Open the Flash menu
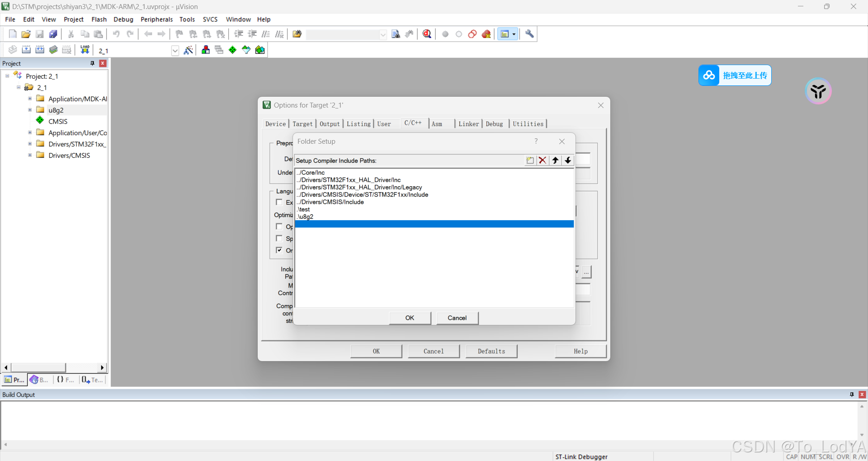Screen dimensions: 868x461 click(99, 19)
